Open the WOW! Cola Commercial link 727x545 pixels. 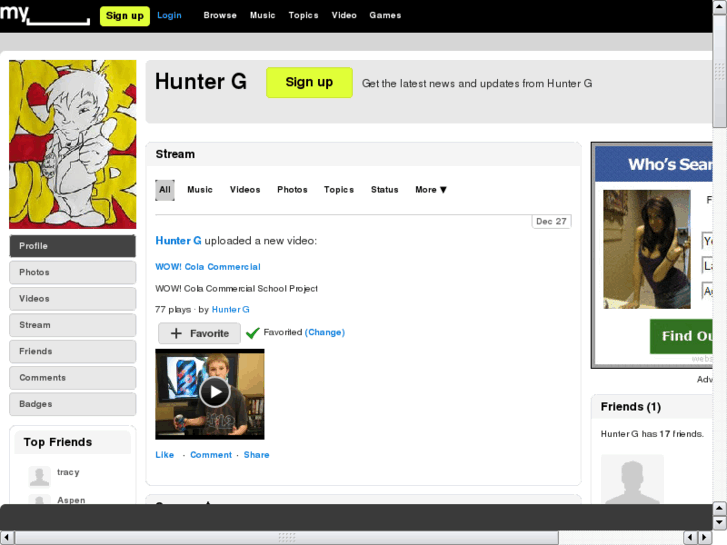(x=208, y=267)
